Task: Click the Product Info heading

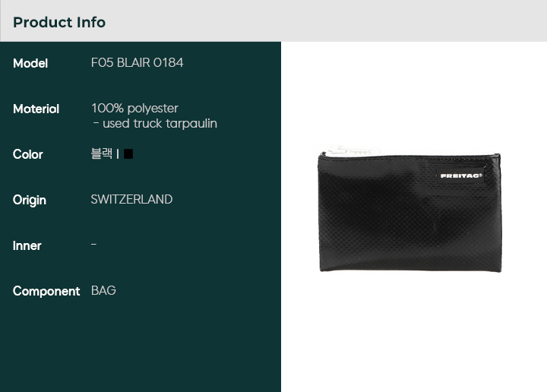Action: tap(59, 22)
